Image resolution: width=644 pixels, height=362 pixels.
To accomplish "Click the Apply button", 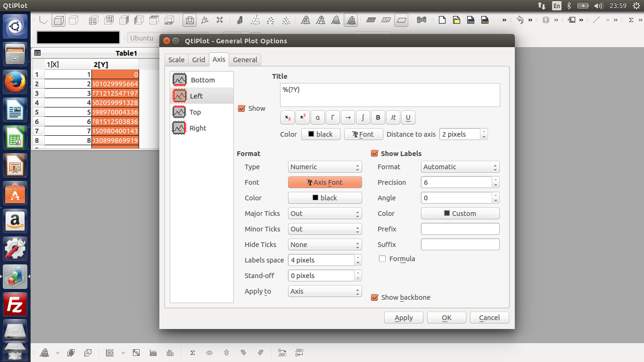I will (404, 318).
